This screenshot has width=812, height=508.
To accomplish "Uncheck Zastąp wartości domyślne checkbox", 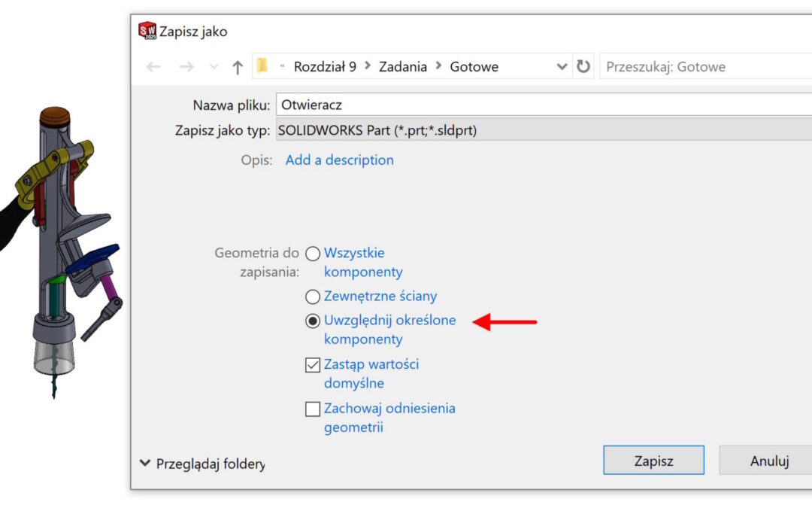I will click(x=313, y=365).
